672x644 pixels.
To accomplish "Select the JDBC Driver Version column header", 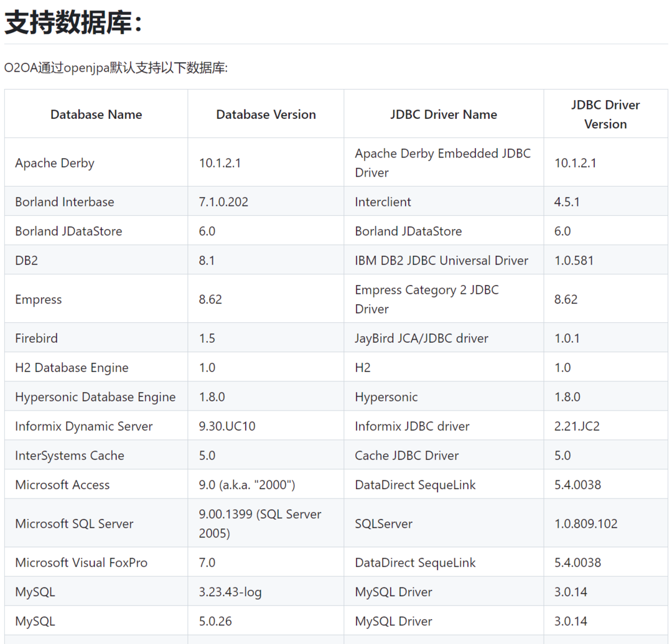I will [605, 114].
